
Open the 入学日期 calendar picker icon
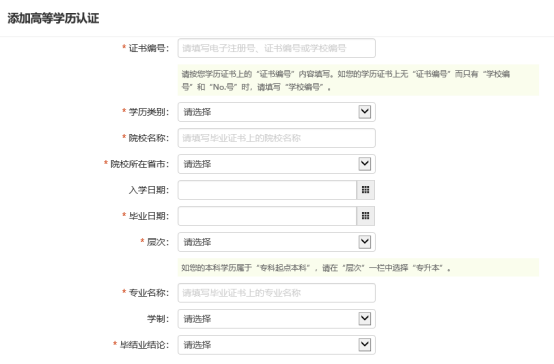[365, 190]
